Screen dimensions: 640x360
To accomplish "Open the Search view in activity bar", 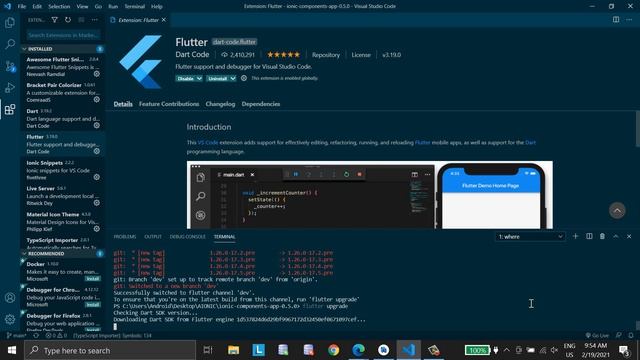I will (x=10, y=44).
